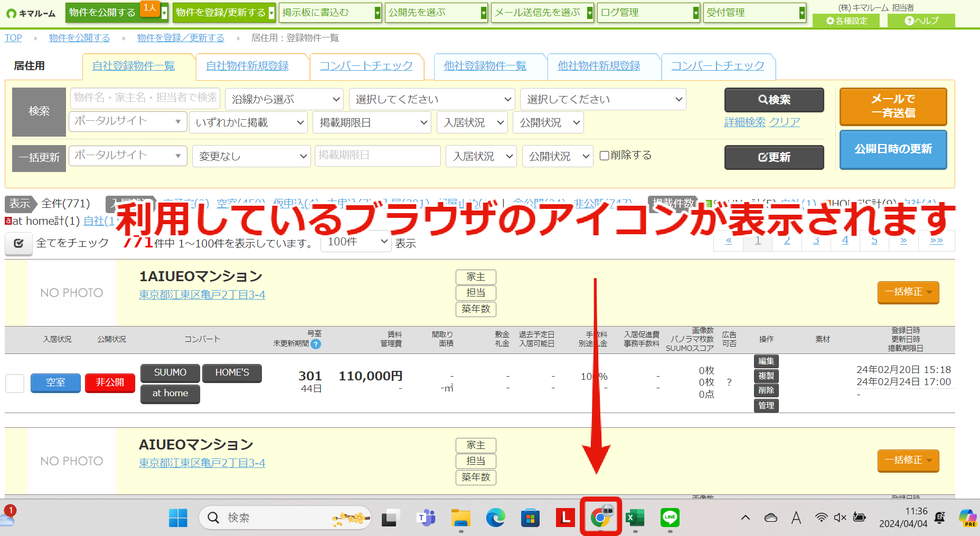Viewport: 980px width, 536px height.
Task: Open the いずれかに掲載 dropdown
Action: coord(249,122)
